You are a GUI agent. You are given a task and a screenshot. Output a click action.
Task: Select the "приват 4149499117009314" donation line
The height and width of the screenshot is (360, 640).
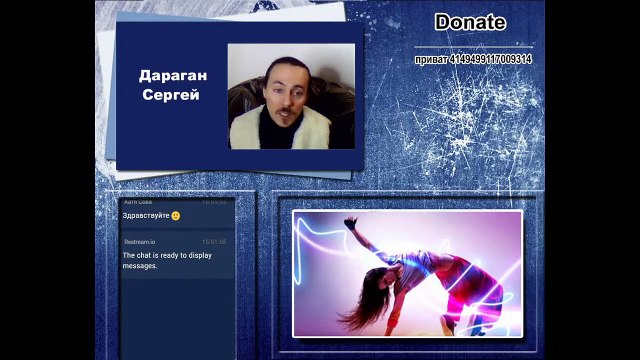coord(473,59)
